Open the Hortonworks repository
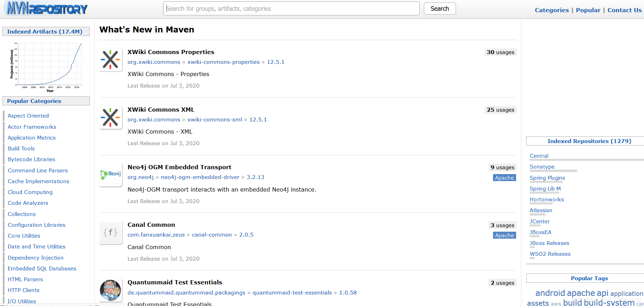This screenshot has width=644, height=306. [x=547, y=199]
